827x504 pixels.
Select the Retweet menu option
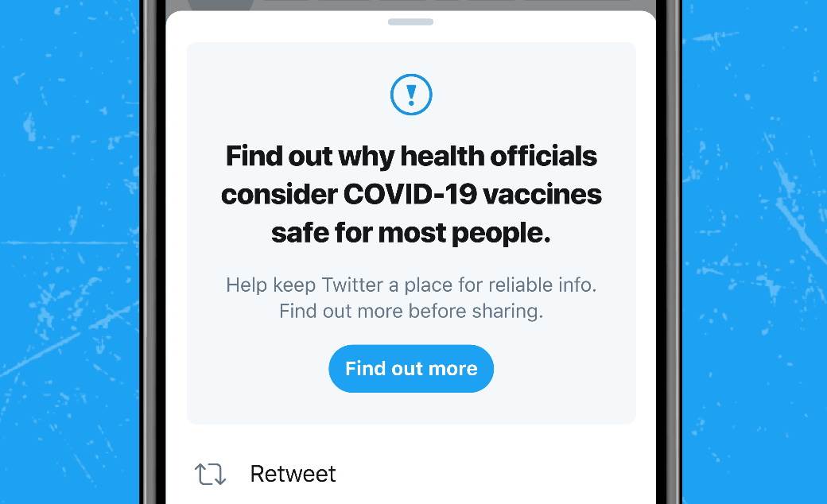point(293,474)
